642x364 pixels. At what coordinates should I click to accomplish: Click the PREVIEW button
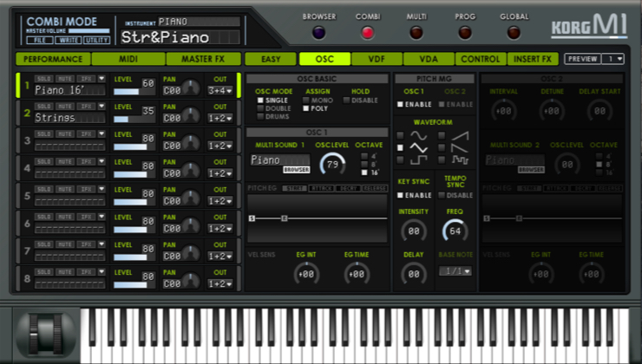click(583, 59)
